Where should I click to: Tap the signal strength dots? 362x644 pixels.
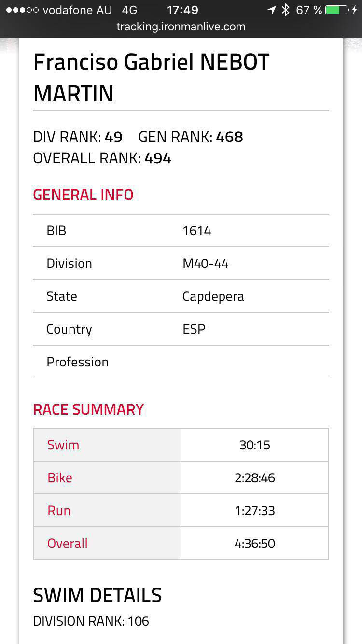coord(22,10)
